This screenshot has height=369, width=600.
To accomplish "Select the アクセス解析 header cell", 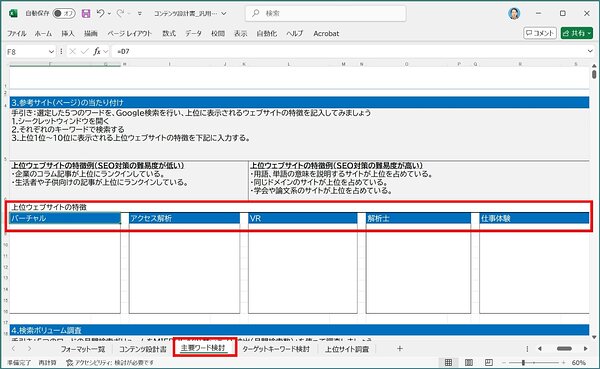I will (184, 218).
